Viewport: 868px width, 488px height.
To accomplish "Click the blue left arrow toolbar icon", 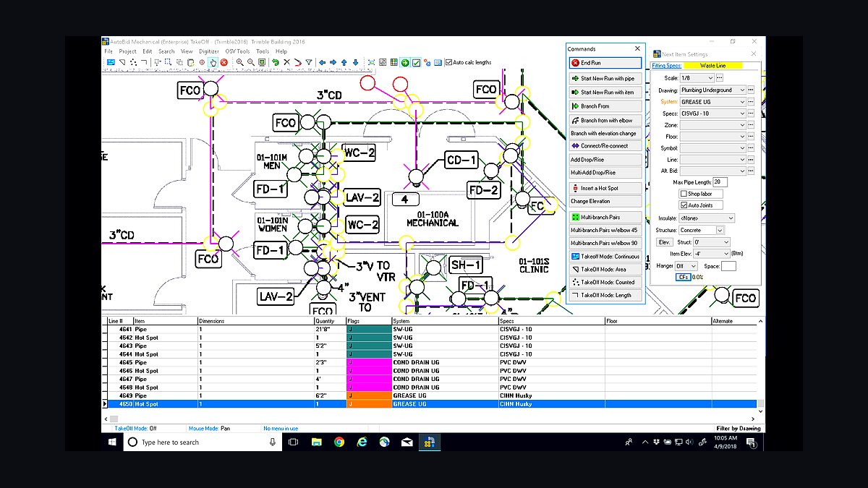I will click(322, 62).
